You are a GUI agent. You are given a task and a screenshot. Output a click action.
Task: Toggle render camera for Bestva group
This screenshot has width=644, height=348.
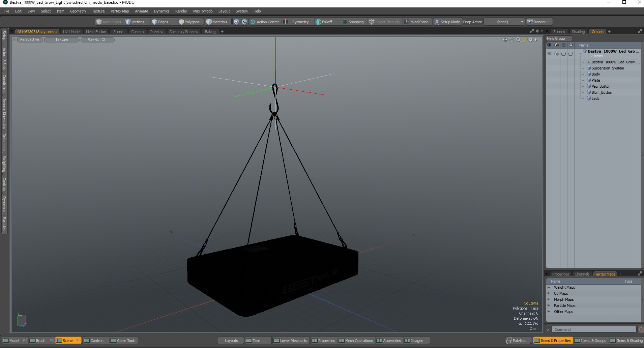[x=557, y=54]
